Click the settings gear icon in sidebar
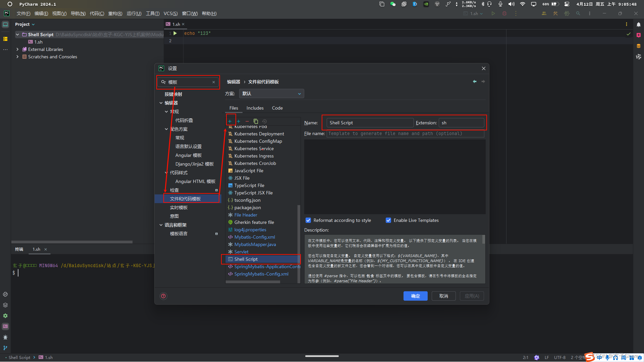The height and width of the screenshot is (362, 644). coord(5,316)
